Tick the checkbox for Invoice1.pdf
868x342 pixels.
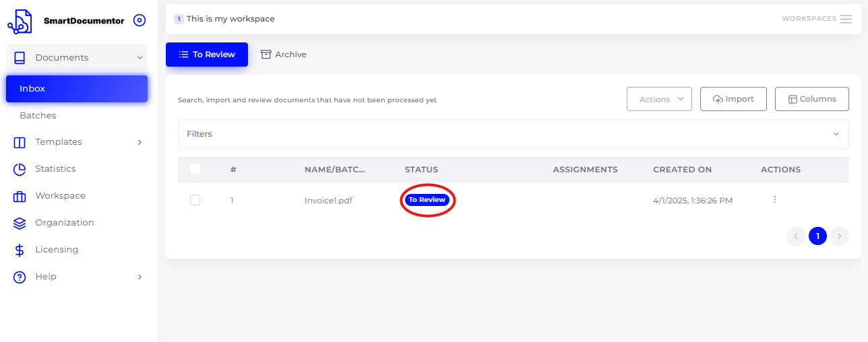click(195, 200)
